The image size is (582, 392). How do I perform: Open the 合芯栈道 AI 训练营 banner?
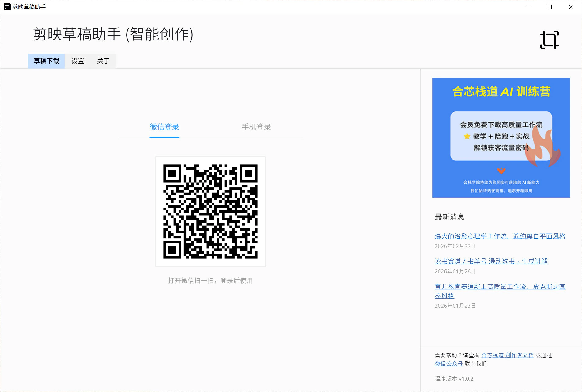coord(501,138)
